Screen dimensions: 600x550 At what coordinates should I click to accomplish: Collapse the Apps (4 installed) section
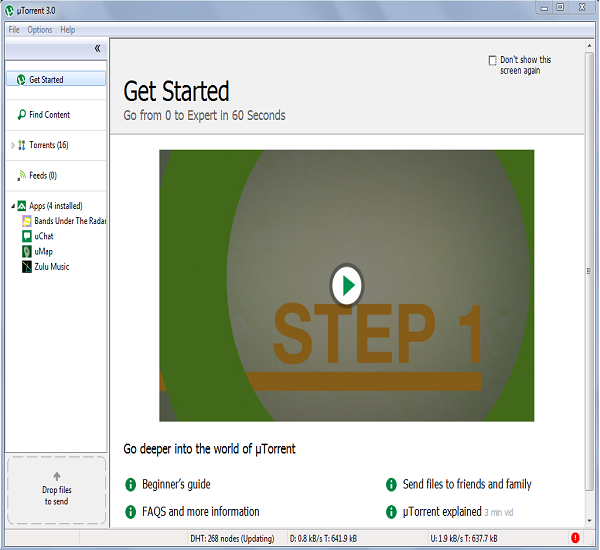[12, 206]
